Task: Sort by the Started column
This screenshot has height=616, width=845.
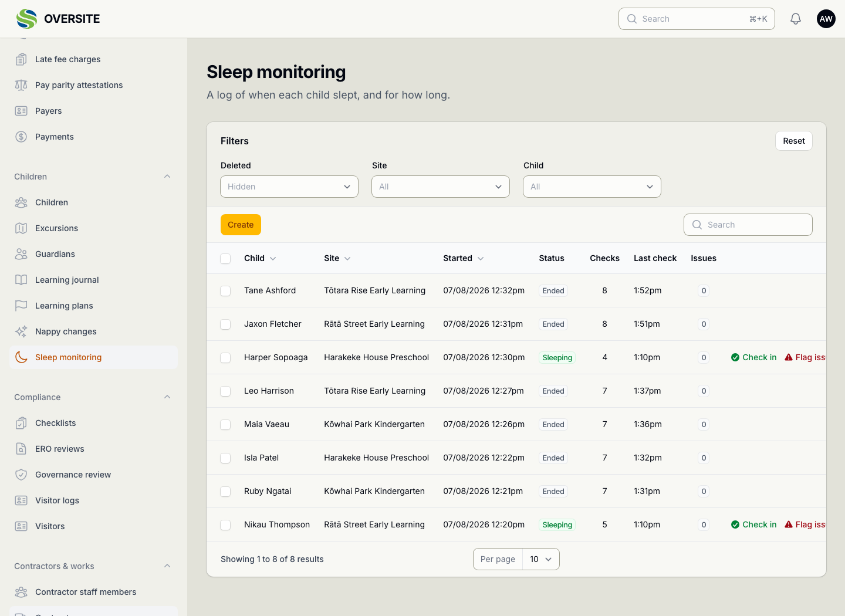Action: 464,258
